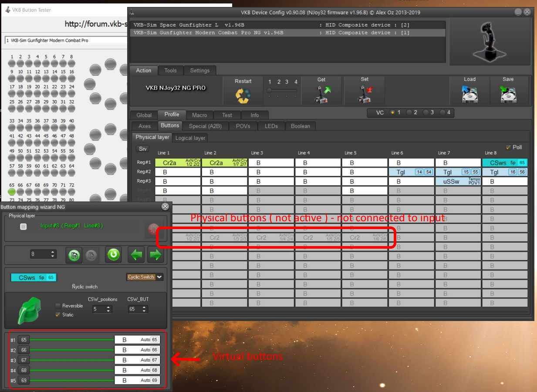
Task: Select the uSSw Tempo POV1 cell
Action: 458,182
